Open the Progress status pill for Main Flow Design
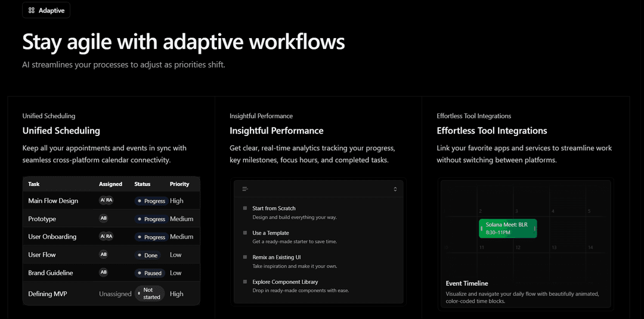The width and height of the screenshot is (644, 319). pyautogui.click(x=151, y=201)
